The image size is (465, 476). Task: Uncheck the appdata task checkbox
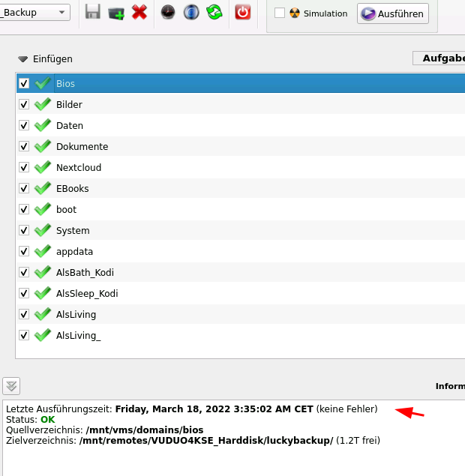tap(24, 251)
